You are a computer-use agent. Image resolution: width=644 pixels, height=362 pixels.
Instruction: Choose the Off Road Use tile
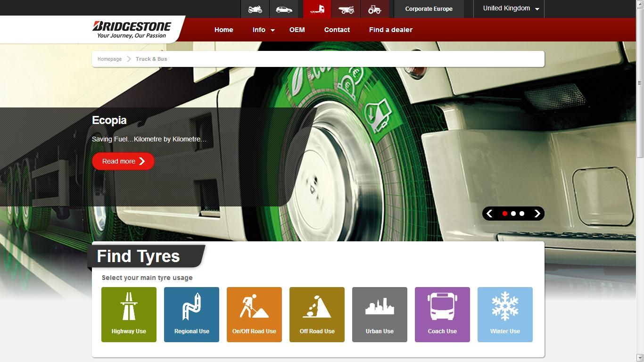point(317,314)
